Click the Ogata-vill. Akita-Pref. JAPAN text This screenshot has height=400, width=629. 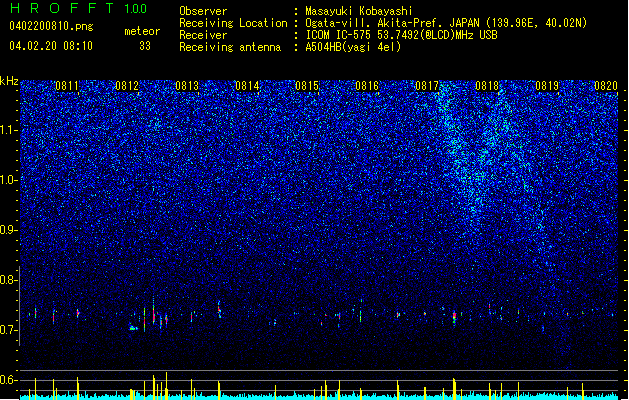coord(446,23)
